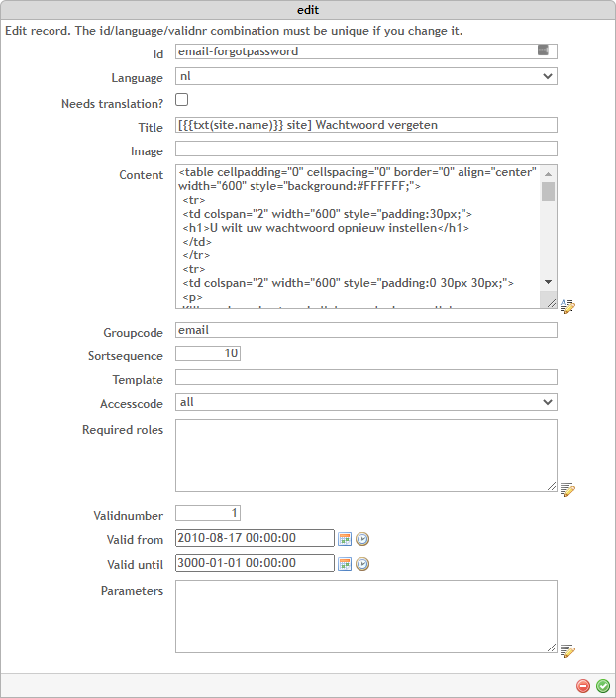
Task: Click the Parameters textarea resize handle
Action: [x=552, y=648]
